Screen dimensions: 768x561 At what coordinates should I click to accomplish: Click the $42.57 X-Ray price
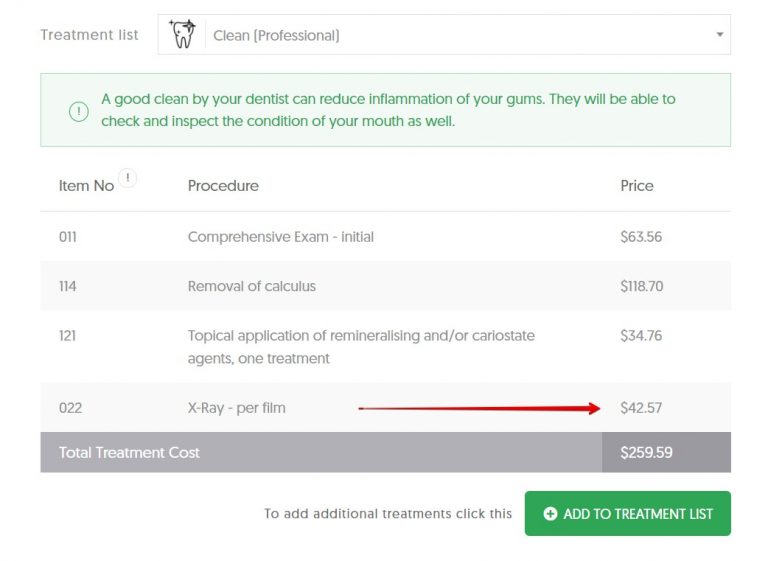point(641,408)
